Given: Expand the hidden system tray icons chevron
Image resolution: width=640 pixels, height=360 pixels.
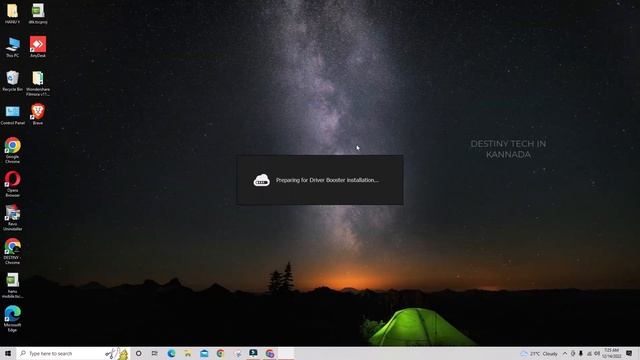Looking at the screenshot, I should coord(565,353).
